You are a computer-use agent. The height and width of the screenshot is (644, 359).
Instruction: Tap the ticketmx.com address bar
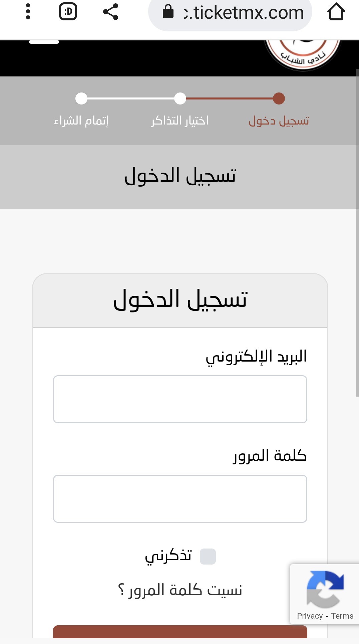click(x=230, y=13)
